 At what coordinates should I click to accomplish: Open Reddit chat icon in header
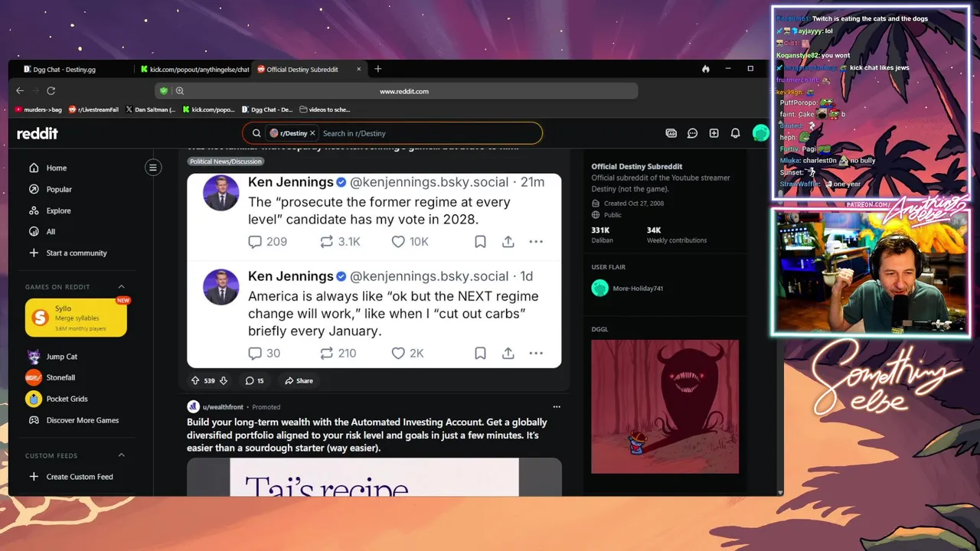692,133
